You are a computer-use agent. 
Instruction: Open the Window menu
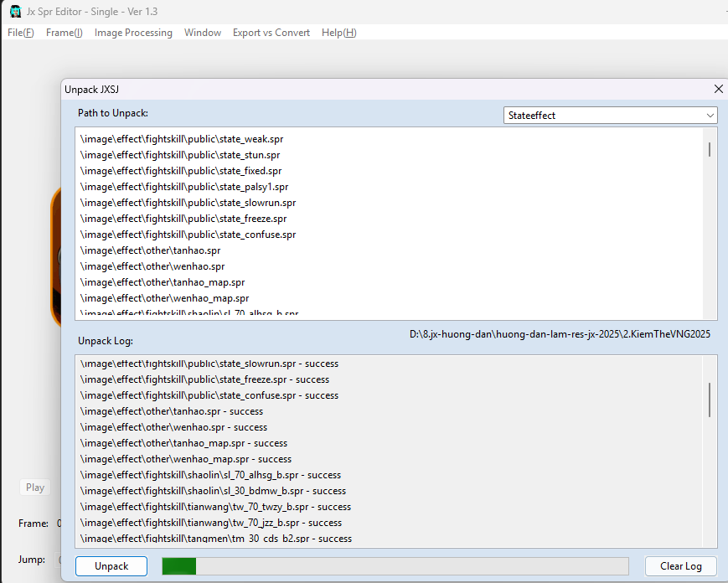coord(203,33)
